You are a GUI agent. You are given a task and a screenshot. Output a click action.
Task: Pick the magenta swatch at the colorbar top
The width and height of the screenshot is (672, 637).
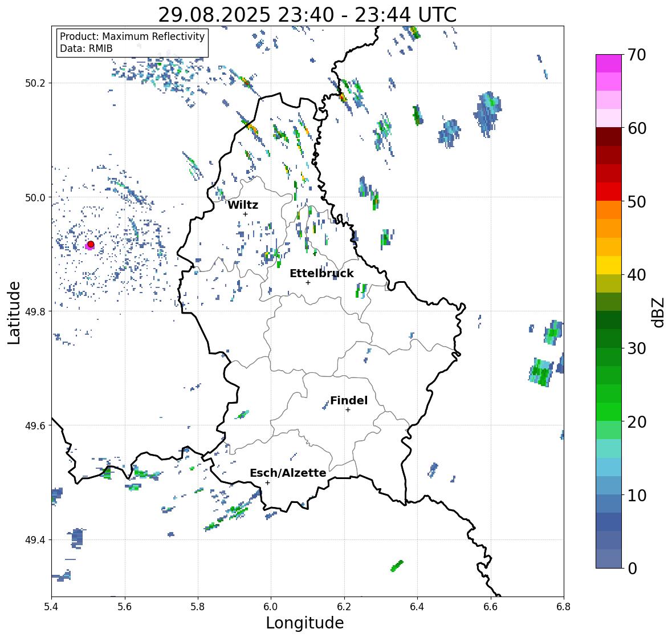coord(609,63)
